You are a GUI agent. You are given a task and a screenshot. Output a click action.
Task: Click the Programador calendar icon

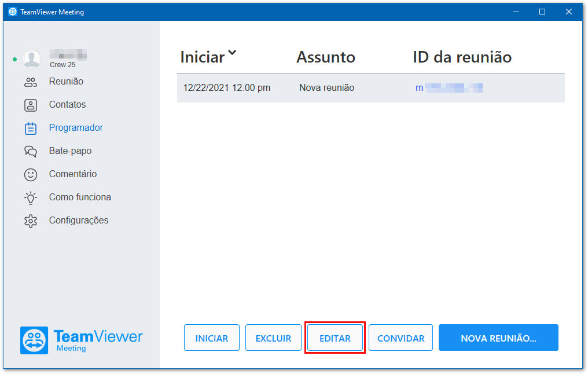pyautogui.click(x=31, y=129)
